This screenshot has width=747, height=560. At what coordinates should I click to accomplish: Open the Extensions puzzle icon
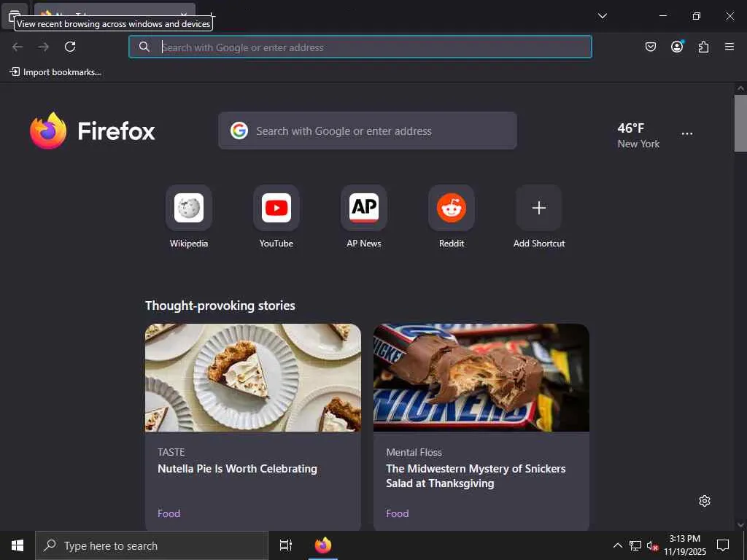coord(703,47)
